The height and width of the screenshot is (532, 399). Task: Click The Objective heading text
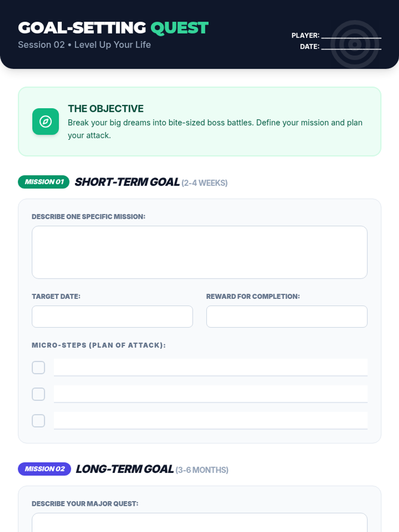[106, 109]
